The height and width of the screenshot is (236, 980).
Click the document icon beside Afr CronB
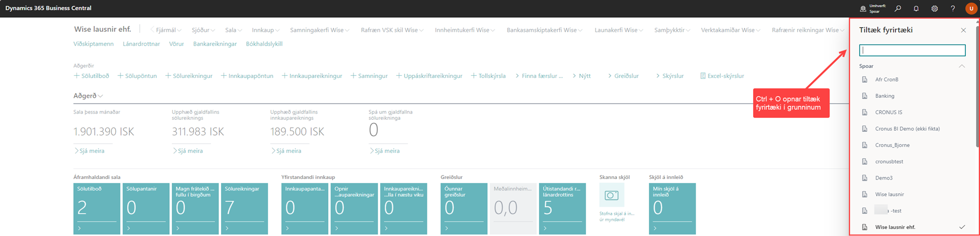point(865,80)
